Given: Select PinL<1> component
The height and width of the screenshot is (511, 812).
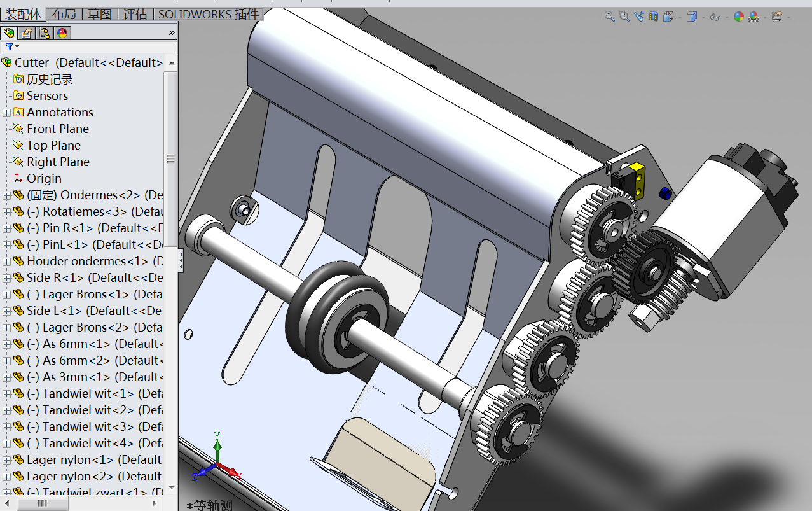Looking at the screenshot, I should pos(95,244).
